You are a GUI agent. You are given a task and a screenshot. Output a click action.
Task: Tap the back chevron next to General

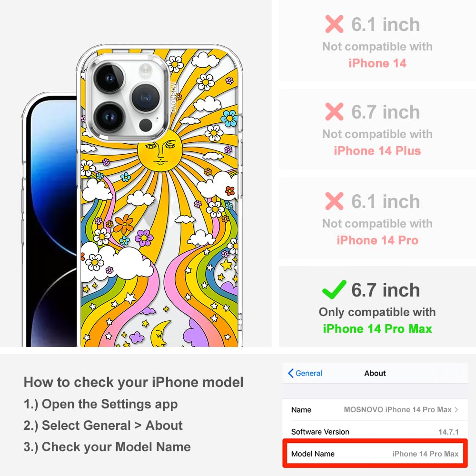(x=290, y=373)
